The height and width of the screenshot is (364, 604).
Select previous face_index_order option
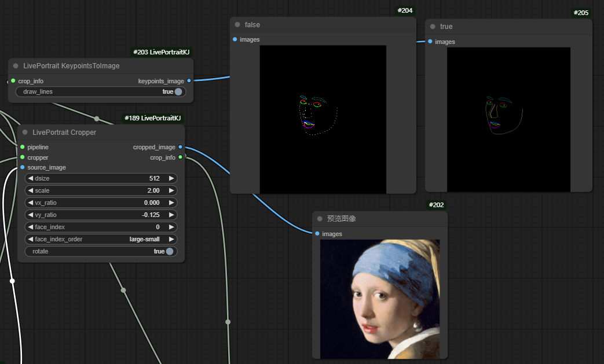(31, 239)
